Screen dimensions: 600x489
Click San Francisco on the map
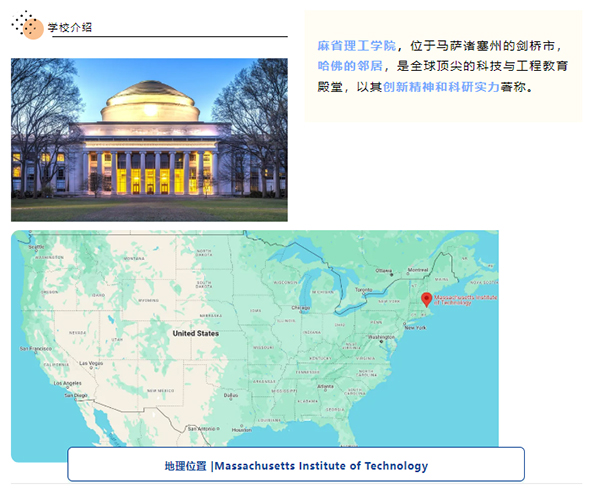[x=36, y=349]
